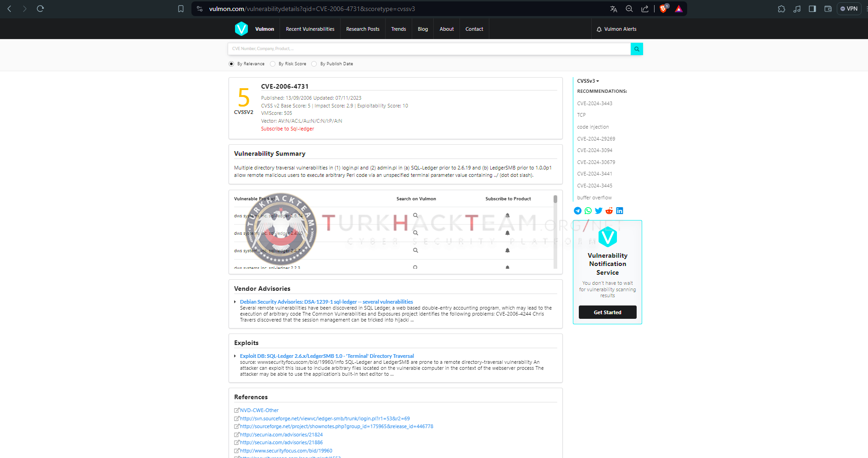Open svn.sourceforge.net login.pl reference link

click(x=325, y=418)
